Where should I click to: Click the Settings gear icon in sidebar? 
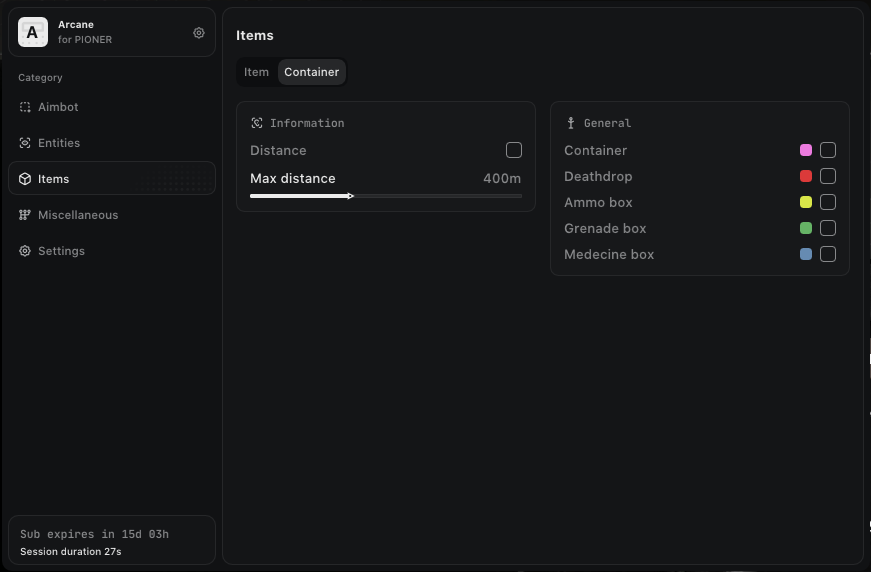(25, 251)
